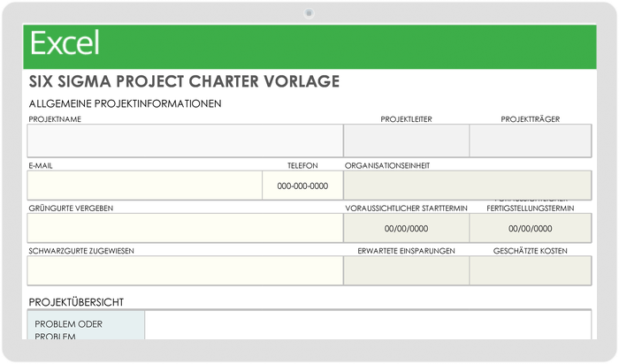Click the VORAUSSICHTLICHER STARTTERMIN label
This screenshot has height=364, width=619.
click(406, 209)
